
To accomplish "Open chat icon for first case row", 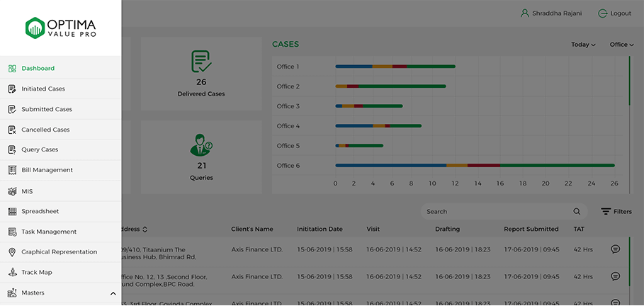I will click(615, 249).
